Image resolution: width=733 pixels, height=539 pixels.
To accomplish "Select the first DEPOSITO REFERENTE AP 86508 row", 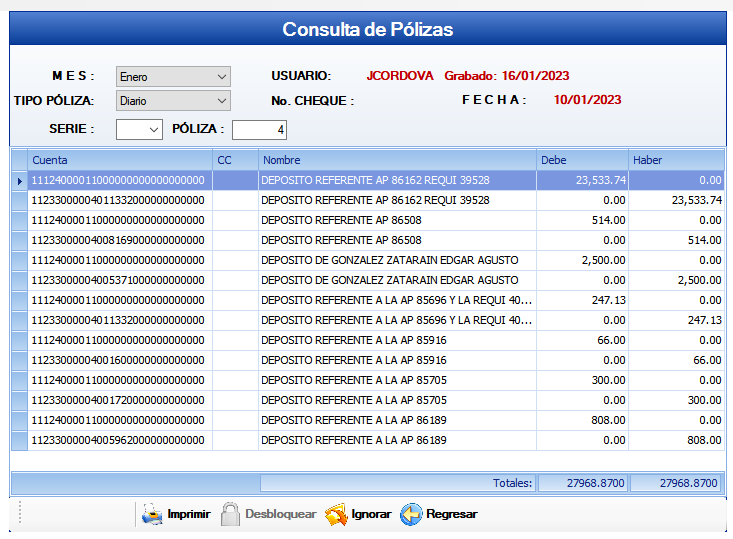I will tap(396, 220).
